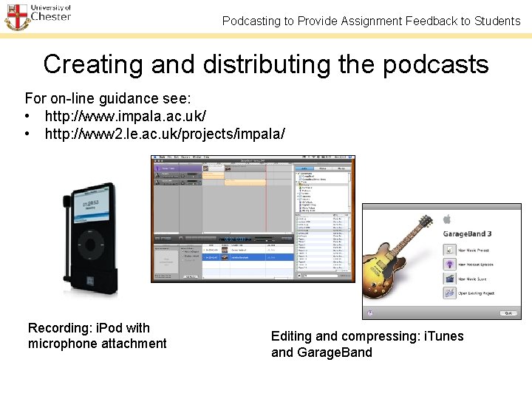Click the purple help icon in GarageBand dialog
Screen dimensions: 532x399
(370, 313)
